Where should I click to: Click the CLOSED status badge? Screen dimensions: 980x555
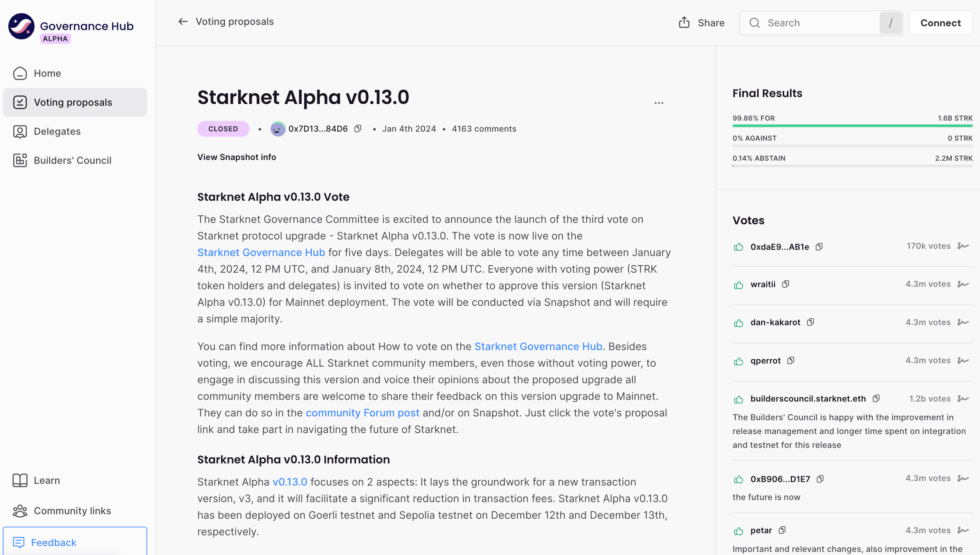[223, 129]
